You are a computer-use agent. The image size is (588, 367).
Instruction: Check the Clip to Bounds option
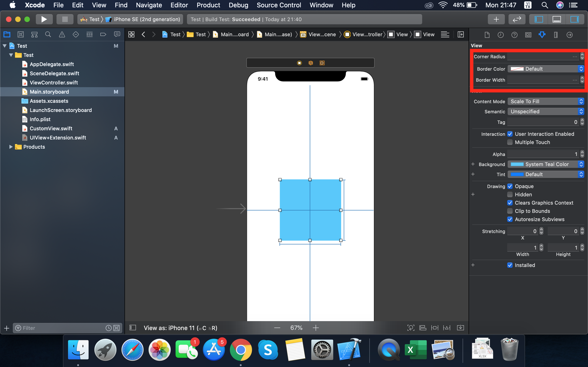point(510,211)
